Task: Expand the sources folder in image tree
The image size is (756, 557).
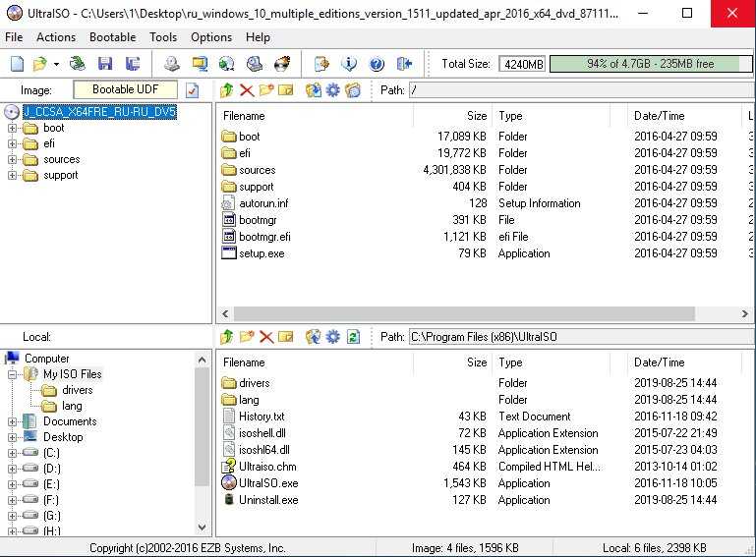Action: click(12, 160)
